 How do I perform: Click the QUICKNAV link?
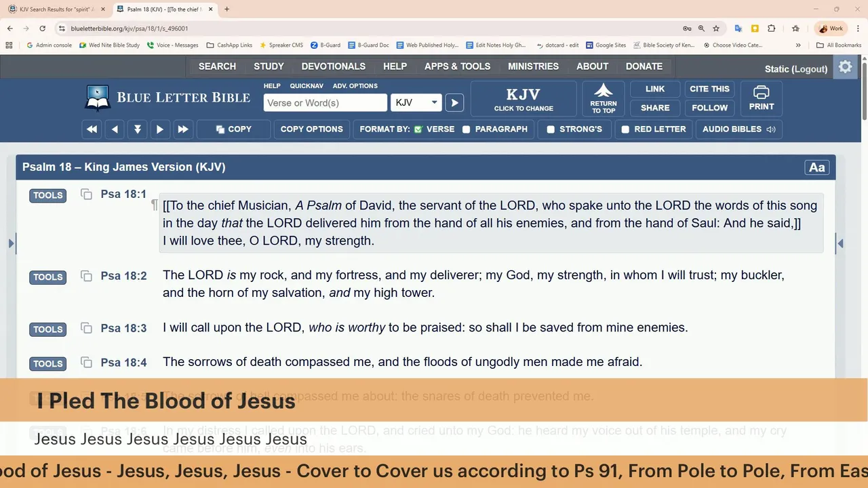(307, 86)
